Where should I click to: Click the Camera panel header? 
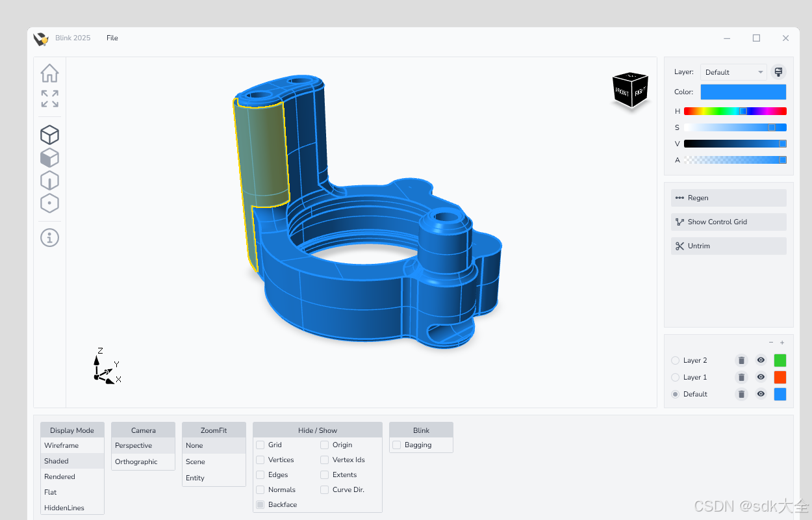click(143, 430)
